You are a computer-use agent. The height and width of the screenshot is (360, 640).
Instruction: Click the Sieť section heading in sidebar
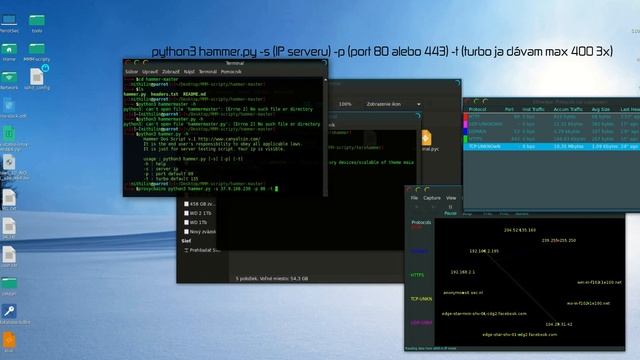[x=186, y=241]
